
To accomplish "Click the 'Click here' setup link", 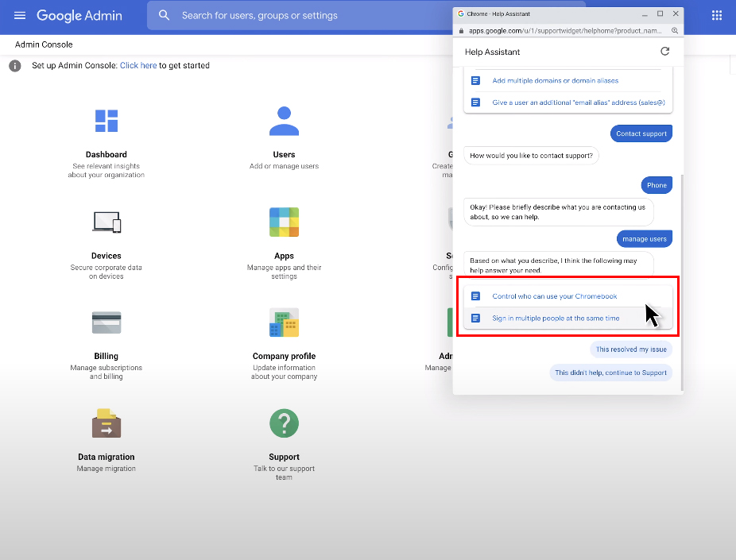I will pyautogui.click(x=138, y=66).
